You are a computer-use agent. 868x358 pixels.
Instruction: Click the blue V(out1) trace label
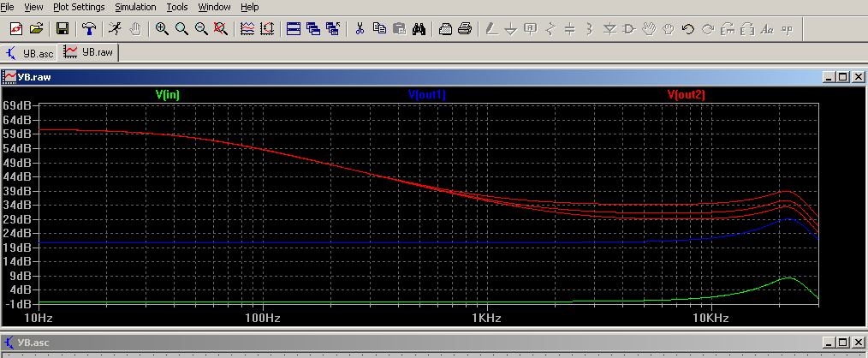[427, 95]
